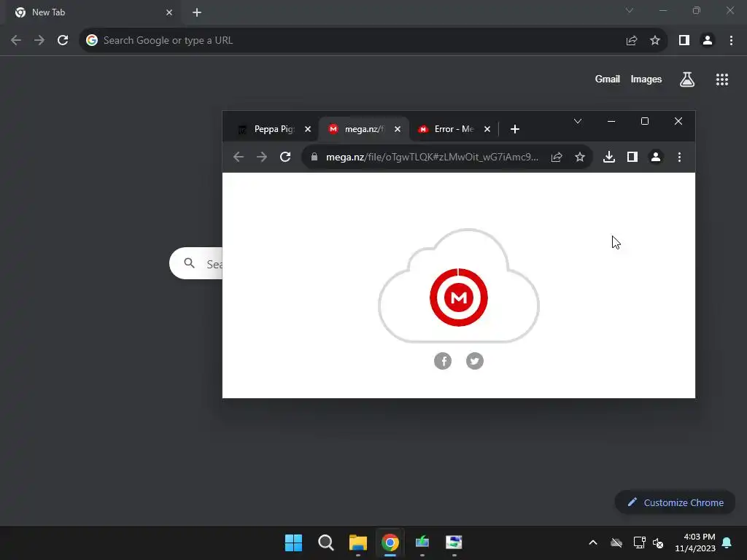Screen dimensions: 747x560
Task: Reload the mega.nz page in front window
Action: click(285, 157)
